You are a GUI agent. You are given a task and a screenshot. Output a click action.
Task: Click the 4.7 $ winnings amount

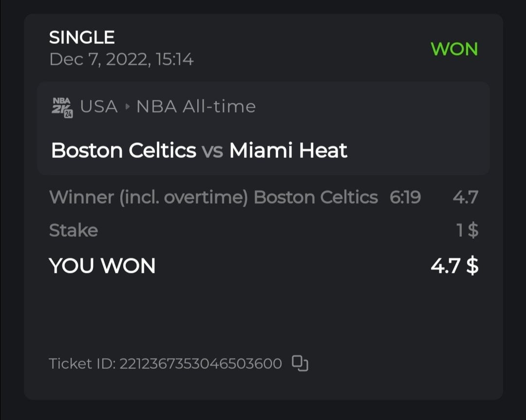coord(454,266)
